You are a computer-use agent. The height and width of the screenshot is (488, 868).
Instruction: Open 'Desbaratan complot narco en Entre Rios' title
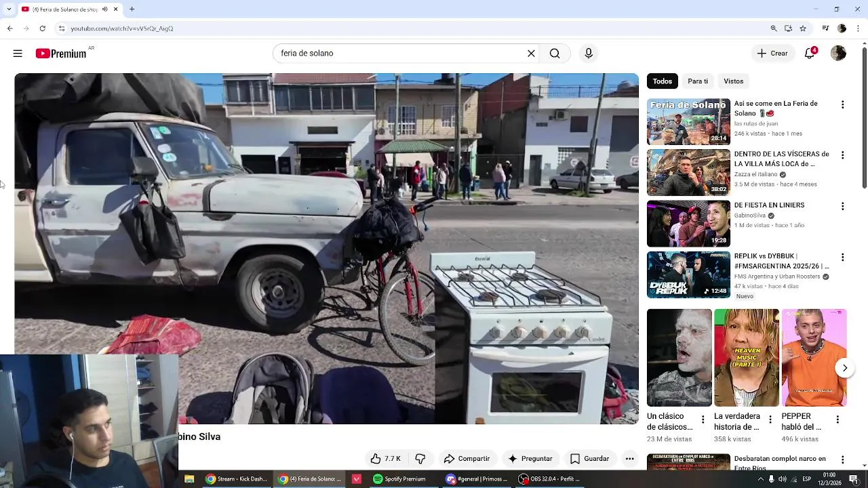coord(780,462)
